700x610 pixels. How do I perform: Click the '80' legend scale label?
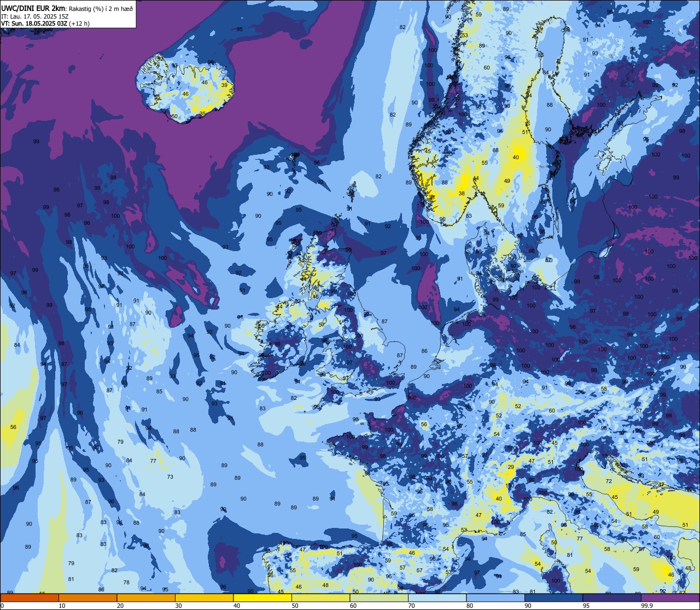[x=470, y=606]
